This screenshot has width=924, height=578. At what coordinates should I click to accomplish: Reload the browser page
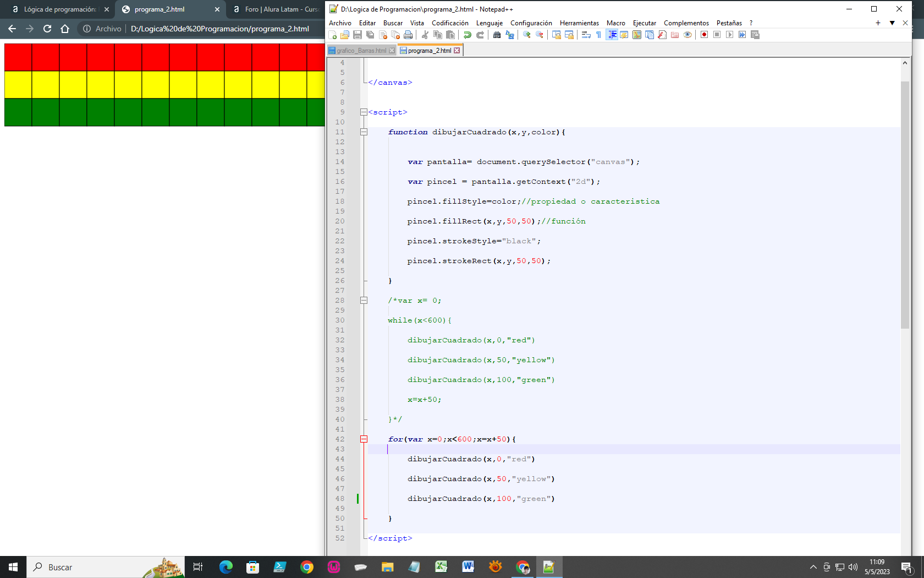click(x=47, y=29)
